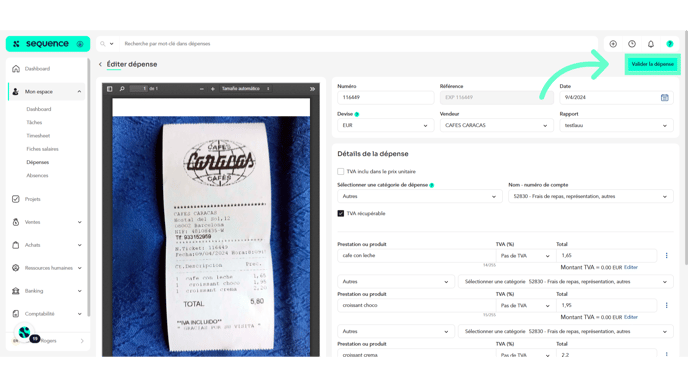Zoom out the PDF with minus icon
The width and height of the screenshot is (688, 387).
click(x=202, y=89)
